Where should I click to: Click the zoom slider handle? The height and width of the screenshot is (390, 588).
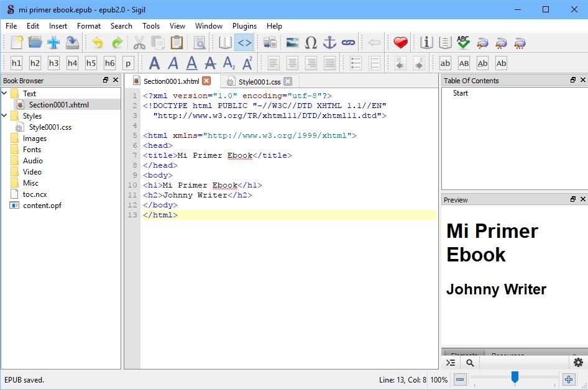pos(515,378)
